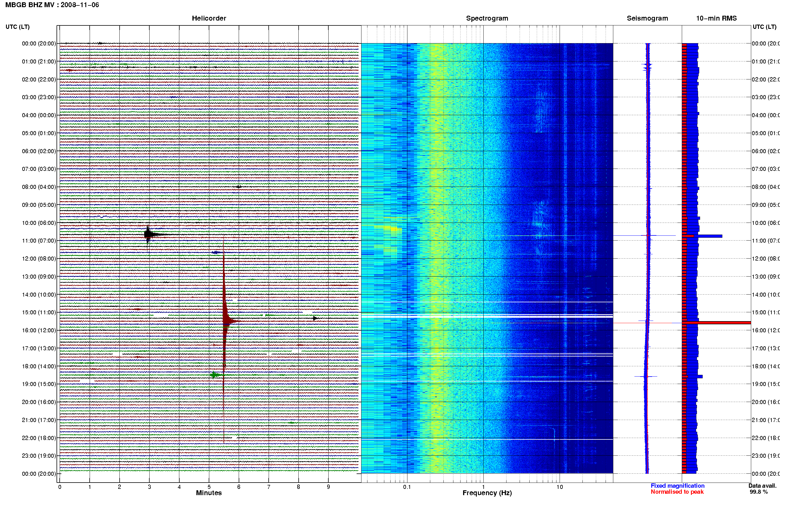Click the Spectrogram panel heading

(x=487, y=18)
